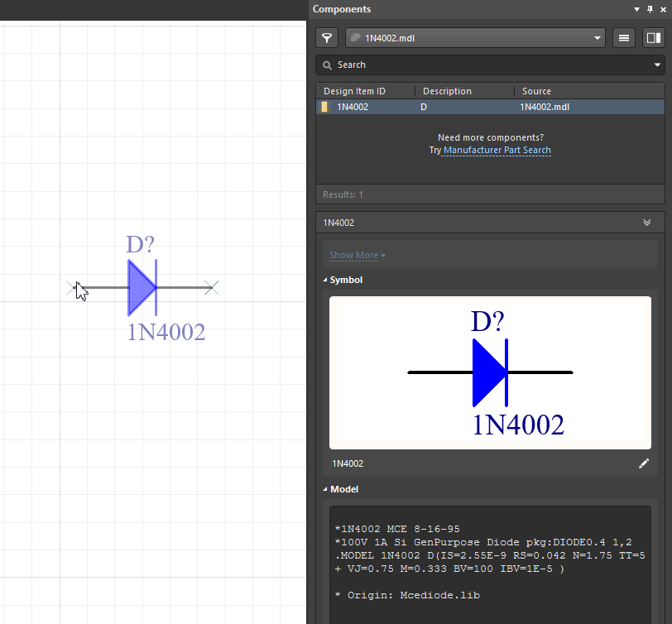Click the D? designator on the schematic
Image resolution: width=672 pixels, height=624 pixels.
click(140, 244)
